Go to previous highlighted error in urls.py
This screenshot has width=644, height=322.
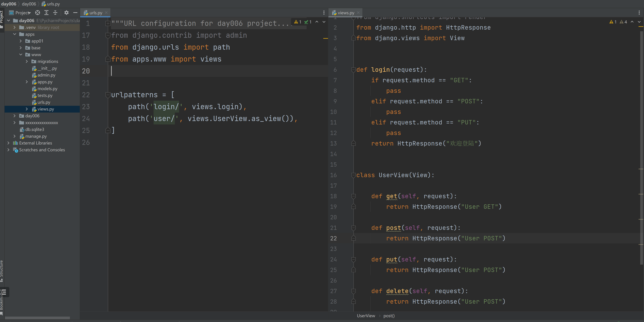pyautogui.click(x=317, y=22)
